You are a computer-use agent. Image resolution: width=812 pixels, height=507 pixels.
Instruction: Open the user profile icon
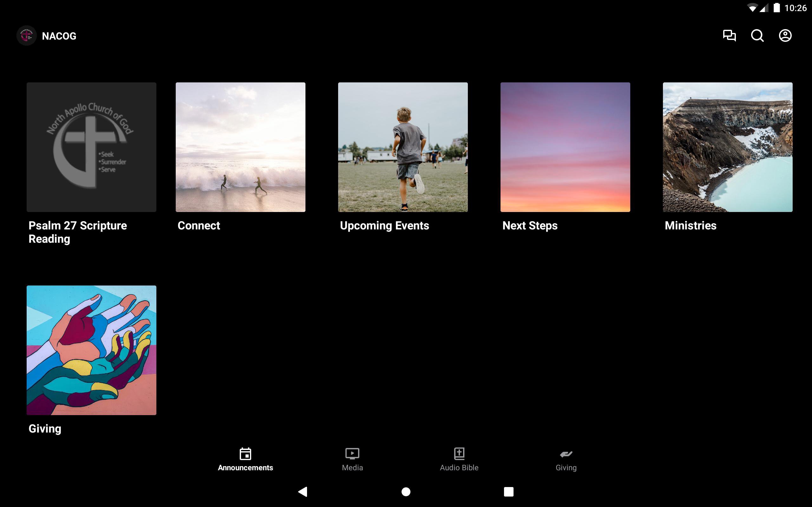(x=785, y=35)
